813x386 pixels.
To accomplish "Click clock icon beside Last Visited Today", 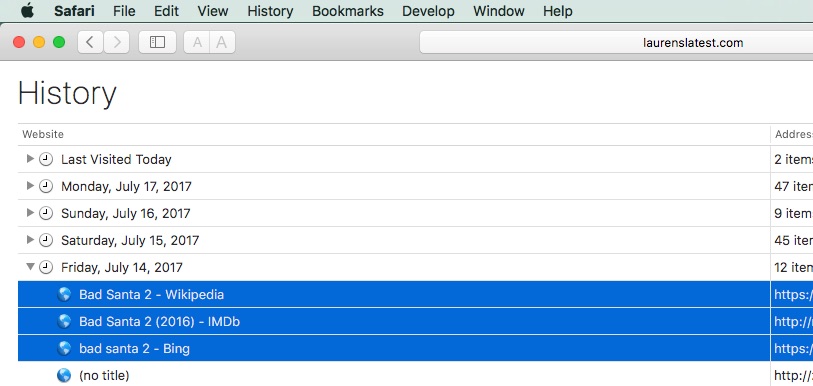I will (46, 159).
